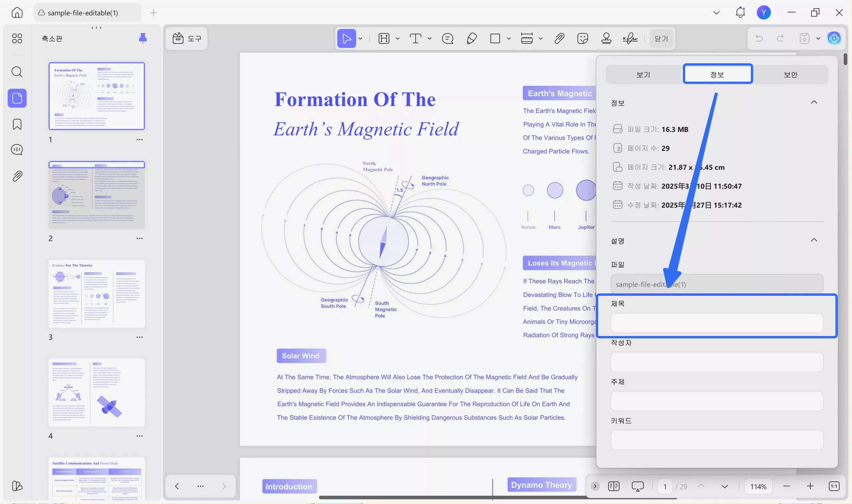This screenshot has height=504, width=852.
Task: Select page 3 thumbnail
Action: [97, 293]
